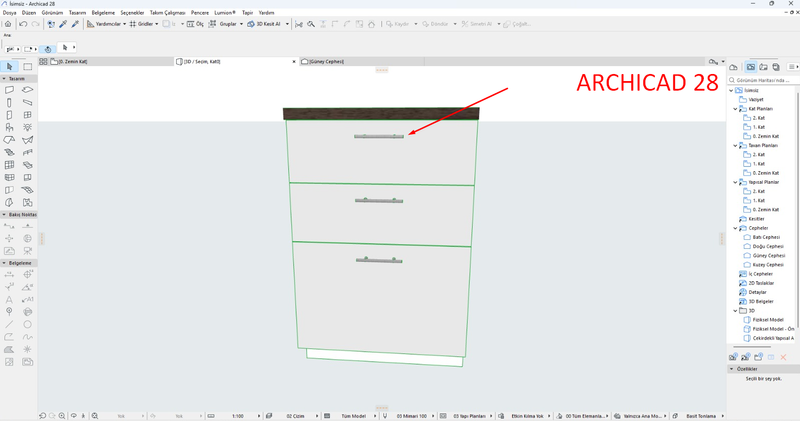This screenshot has height=421, width=800.
Task: Open the Belgeleme menu
Action: point(103,13)
